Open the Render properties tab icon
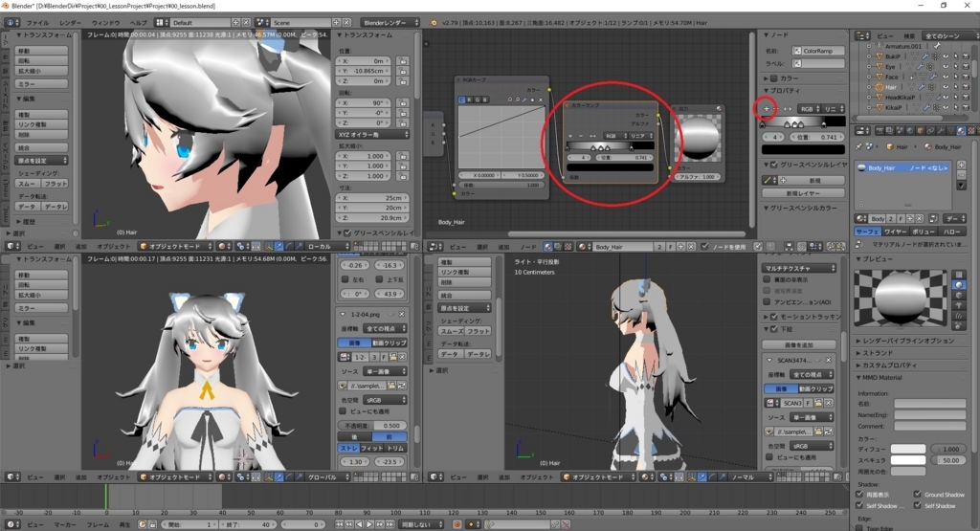 [x=880, y=130]
